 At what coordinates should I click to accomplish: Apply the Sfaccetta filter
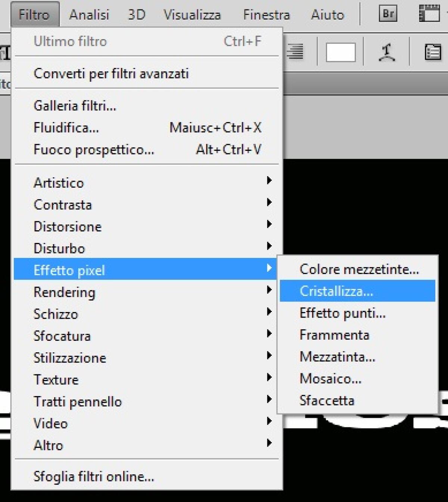(x=358, y=400)
